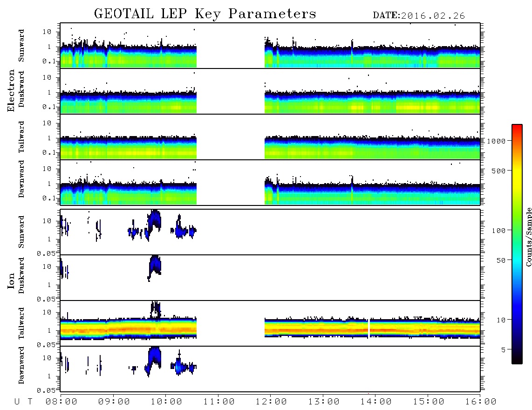Viewport: 532px width, 410px height.
Task: Select the 09:00 time tick label
Action: 114,402
